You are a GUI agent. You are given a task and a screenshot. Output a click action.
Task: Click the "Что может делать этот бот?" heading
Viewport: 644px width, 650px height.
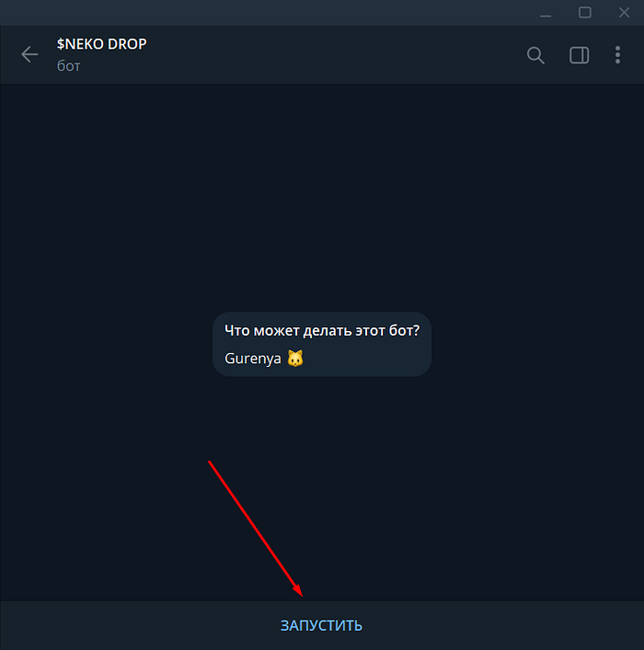[322, 330]
